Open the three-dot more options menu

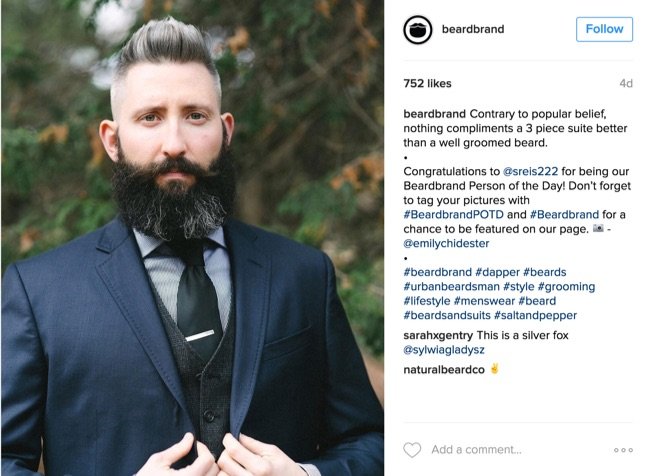click(x=623, y=450)
